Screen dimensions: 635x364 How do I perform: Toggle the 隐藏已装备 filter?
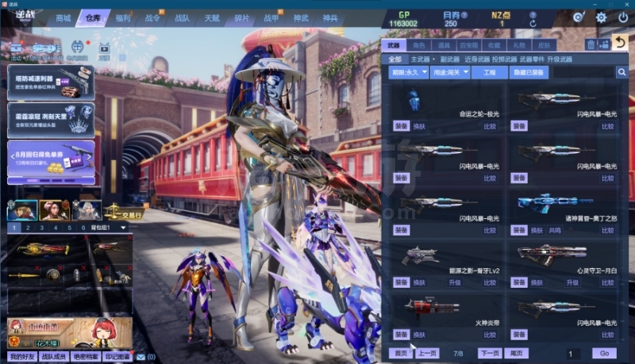tap(529, 72)
